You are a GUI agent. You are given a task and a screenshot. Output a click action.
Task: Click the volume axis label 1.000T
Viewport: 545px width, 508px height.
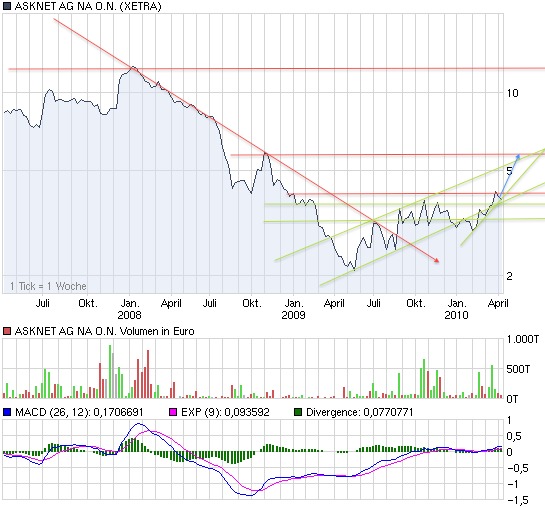point(522,339)
